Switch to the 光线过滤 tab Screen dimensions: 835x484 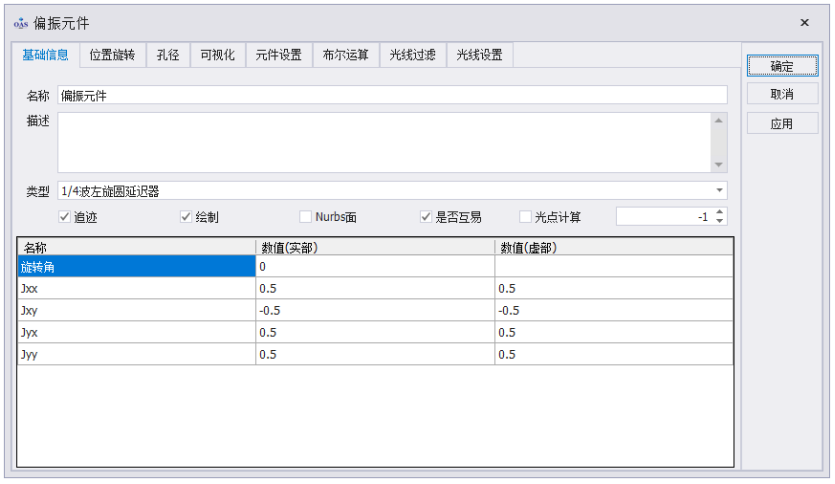point(412,55)
